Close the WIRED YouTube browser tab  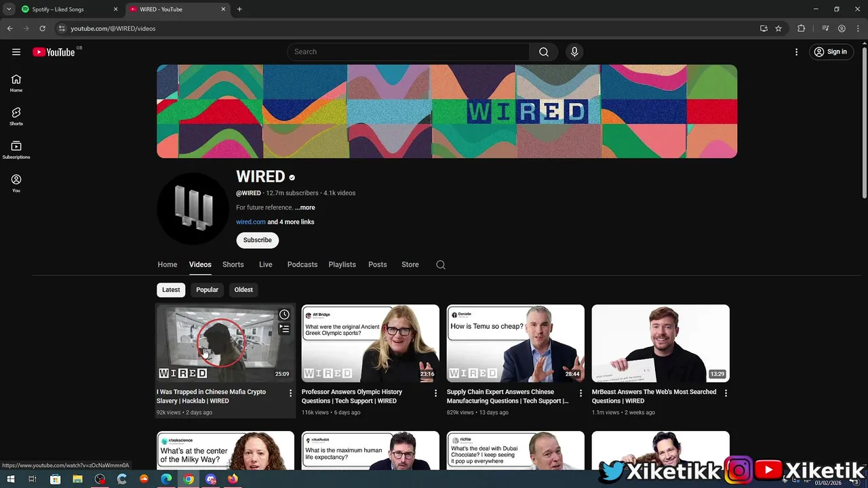[x=224, y=9]
